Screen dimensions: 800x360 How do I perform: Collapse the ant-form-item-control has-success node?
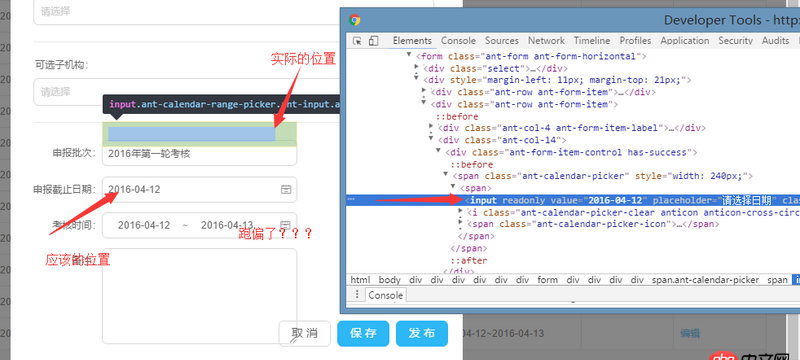pos(439,150)
